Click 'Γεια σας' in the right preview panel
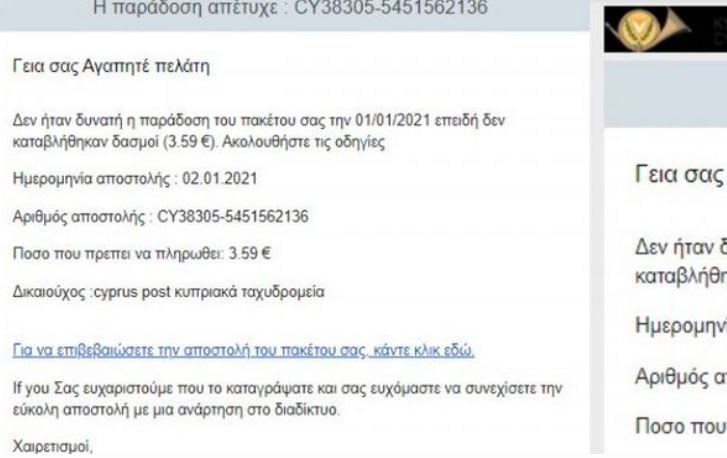727x458 pixels. click(679, 175)
